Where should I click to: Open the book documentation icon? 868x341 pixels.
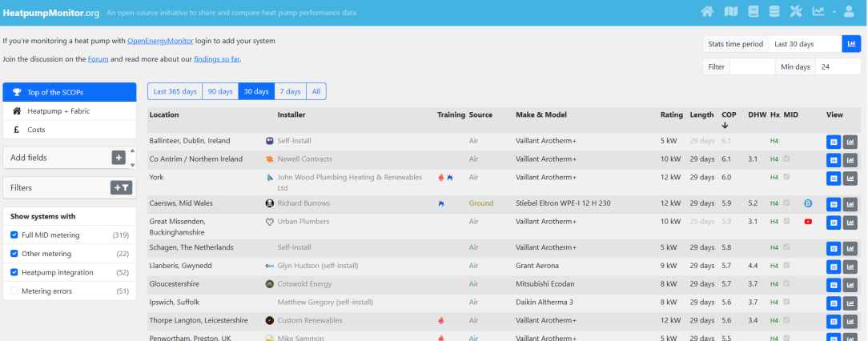pyautogui.click(x=753, y=12)
